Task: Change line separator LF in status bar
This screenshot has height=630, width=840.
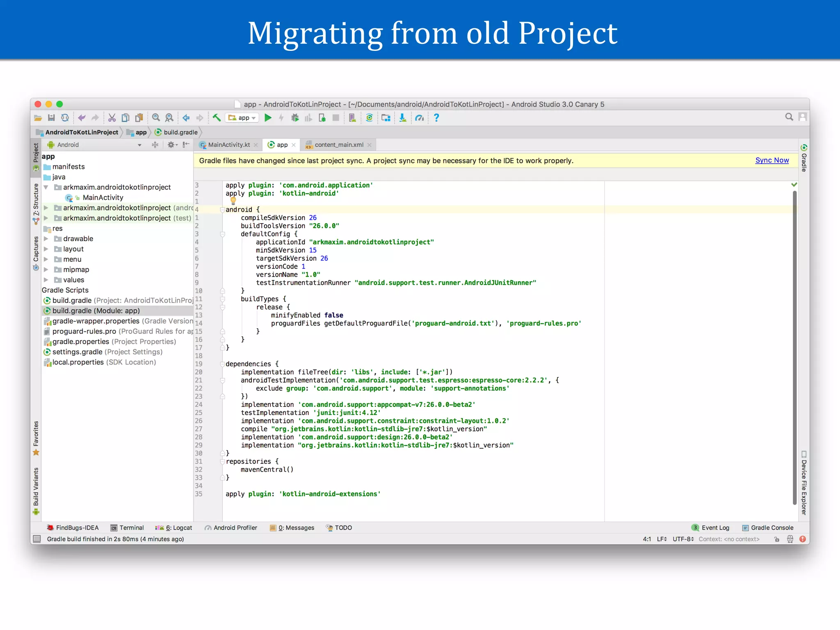Action: pos(662,539)
